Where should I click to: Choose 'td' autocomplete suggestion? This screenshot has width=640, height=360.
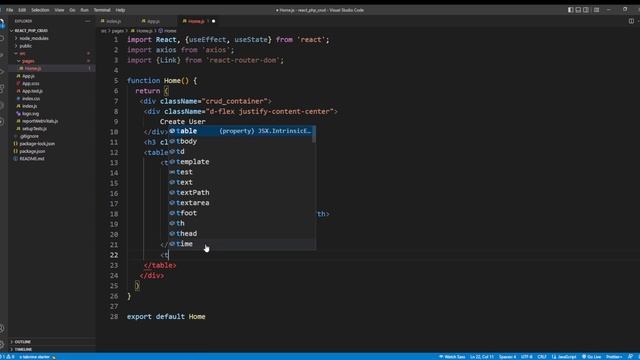coord(240,151)
